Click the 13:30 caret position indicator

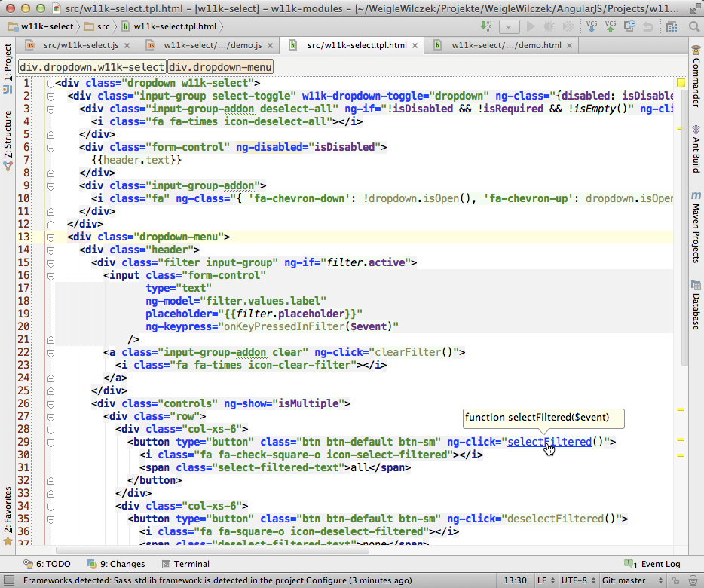pyautogui.click(x=515, y=580)
